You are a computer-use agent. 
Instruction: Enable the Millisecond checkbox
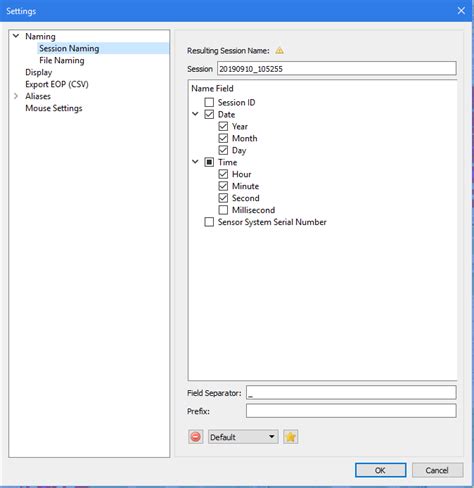pos(223,210)
